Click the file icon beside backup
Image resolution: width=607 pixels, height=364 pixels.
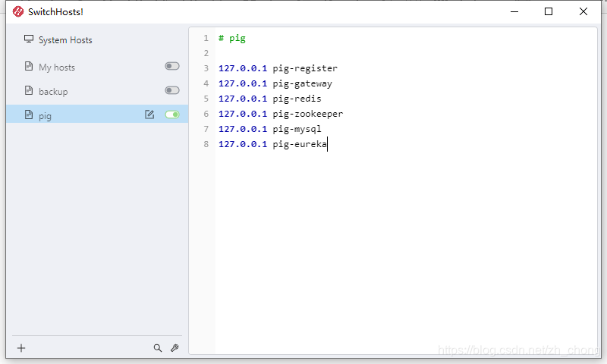click(x=29, y=90)
